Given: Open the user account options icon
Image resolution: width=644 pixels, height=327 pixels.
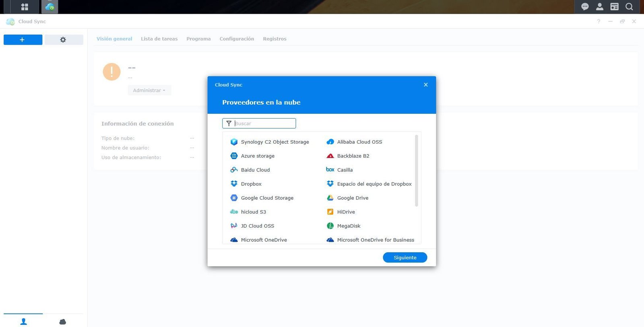Looking at the screenshot, I should [600, 6].
